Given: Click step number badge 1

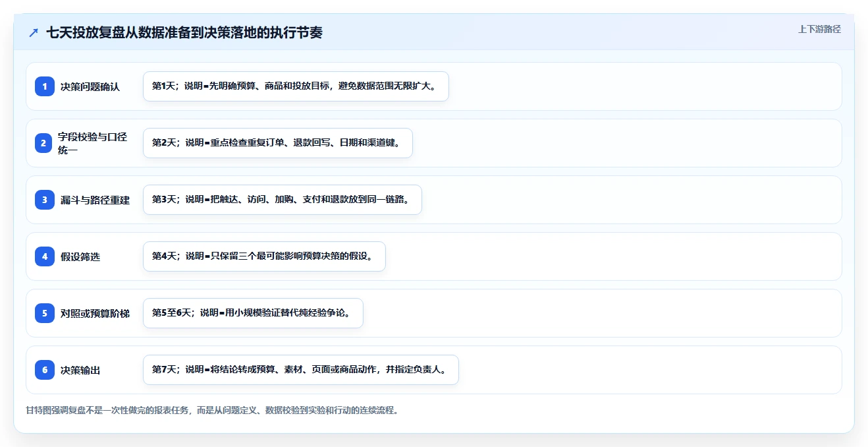Looking at the screenshot, I should pyautogui.click(x=45, y=86).
